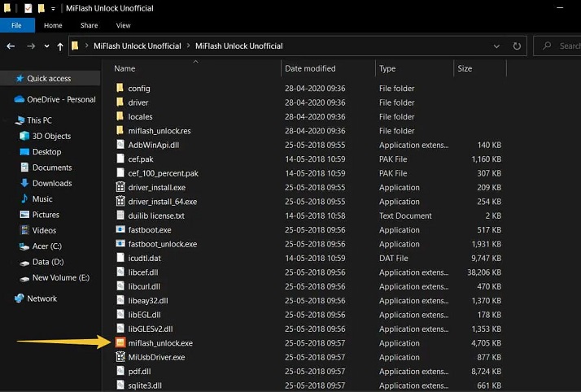Switch to the Share ribbon tab

tap(90, 25)
